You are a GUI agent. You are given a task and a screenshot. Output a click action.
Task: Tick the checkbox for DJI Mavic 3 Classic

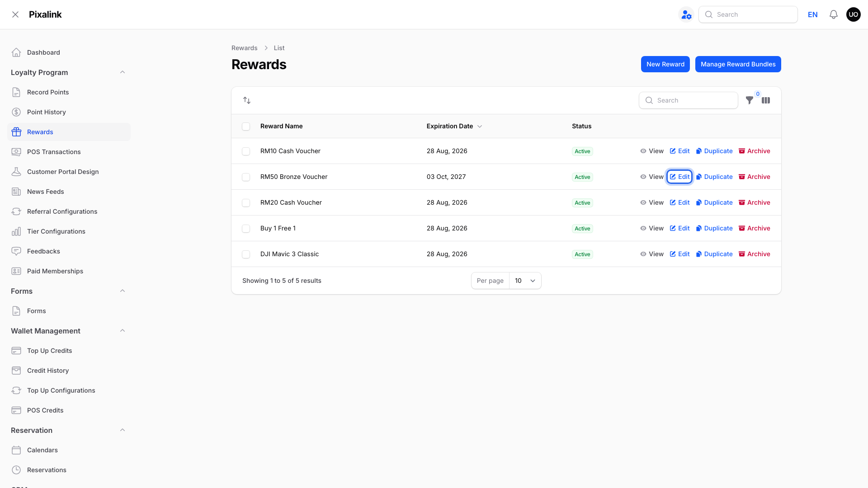(246, 254)
